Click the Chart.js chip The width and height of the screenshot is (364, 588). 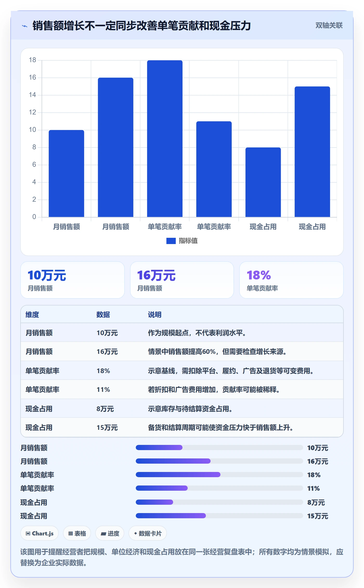[40, 533]
